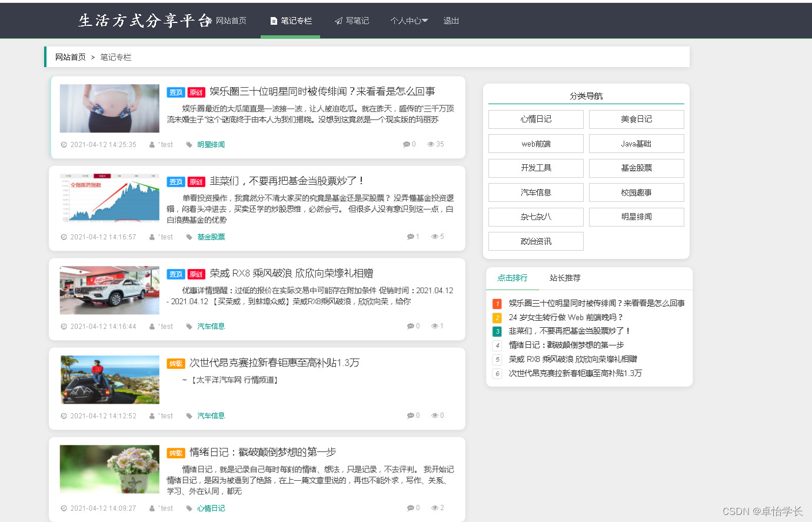Switch to the 站长推荐 tab

(x=564, y=278)
